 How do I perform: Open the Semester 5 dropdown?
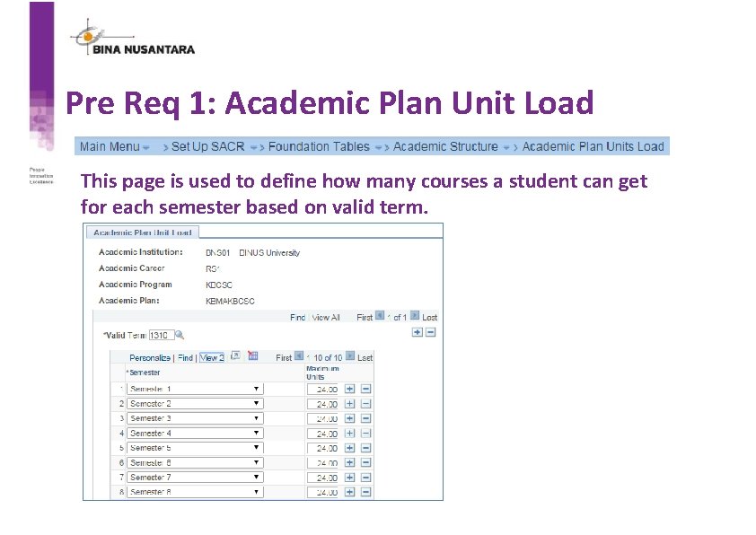258,447
